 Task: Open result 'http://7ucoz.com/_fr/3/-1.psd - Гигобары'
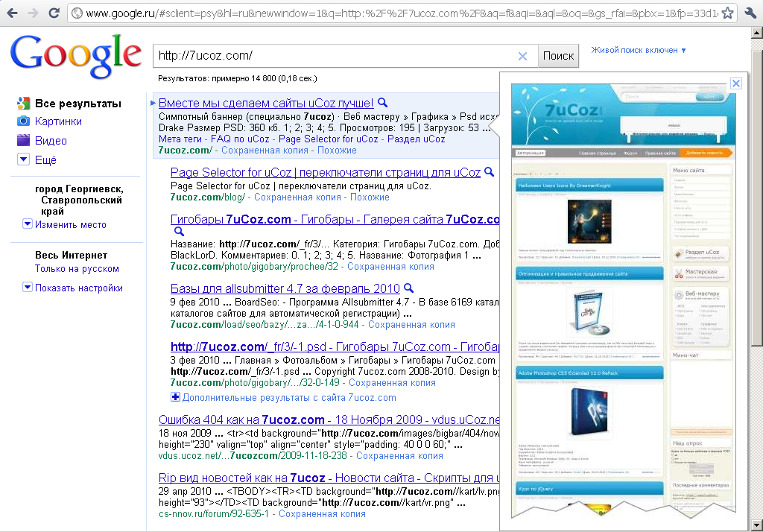coord(335,346)
